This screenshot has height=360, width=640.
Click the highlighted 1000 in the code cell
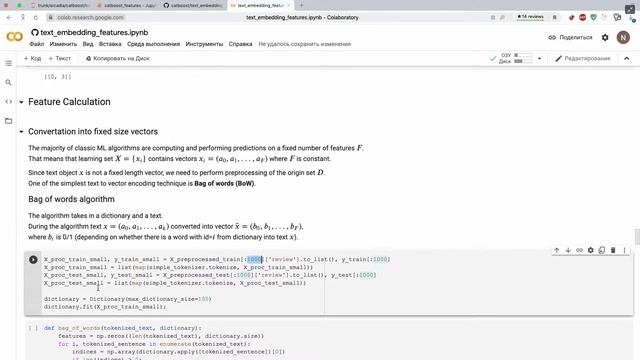coord(255,260)
